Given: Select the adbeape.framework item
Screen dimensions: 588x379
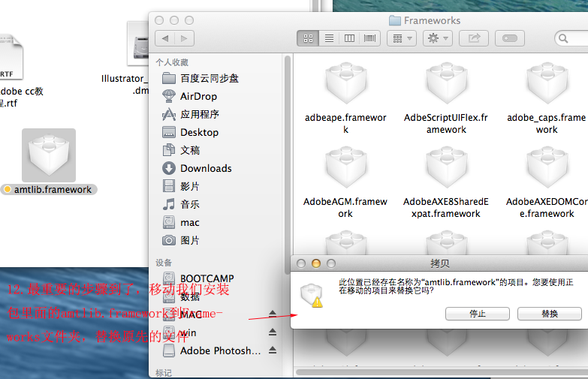Looking at the screenshot, I should 345,98.
